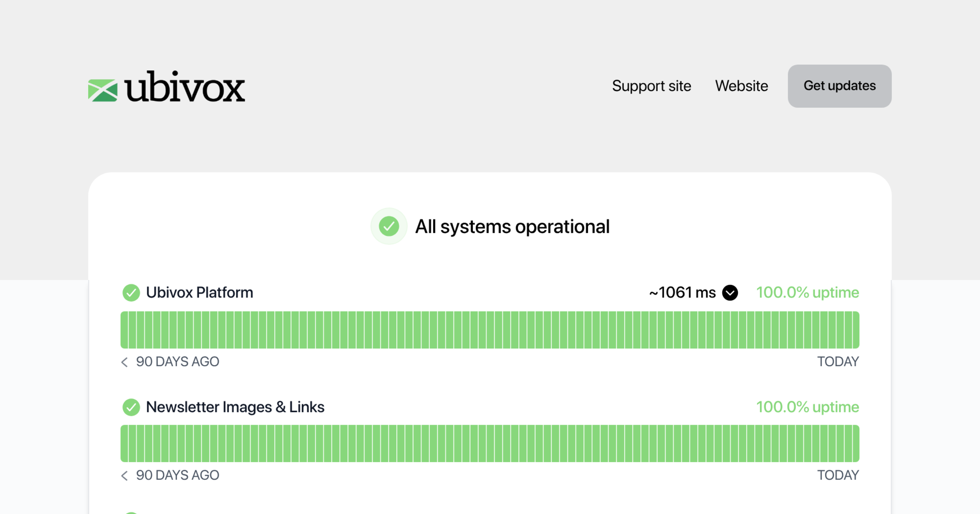Go back from Ubivox Platform 90 days chevron
This screenshot has width=980, height=514.
pyautogui.click(x=125, y=362)
